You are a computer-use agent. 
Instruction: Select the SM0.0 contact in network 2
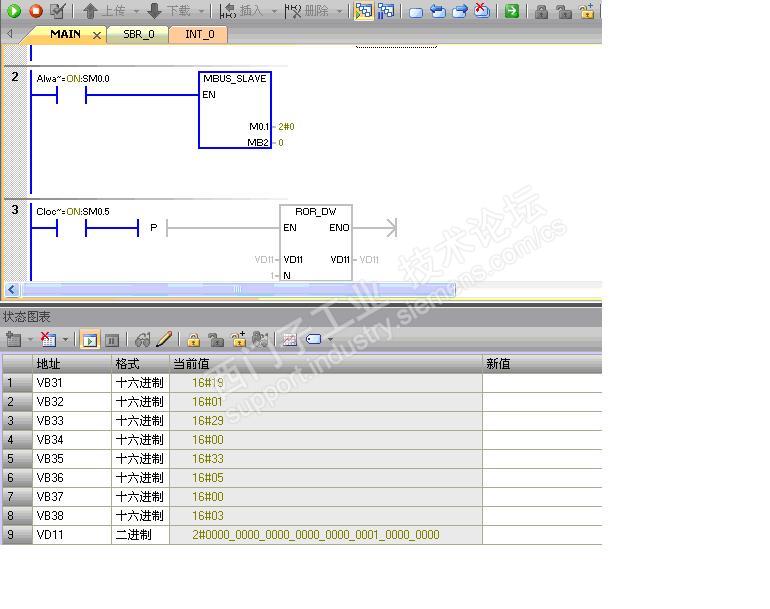(x=72, y=95)
